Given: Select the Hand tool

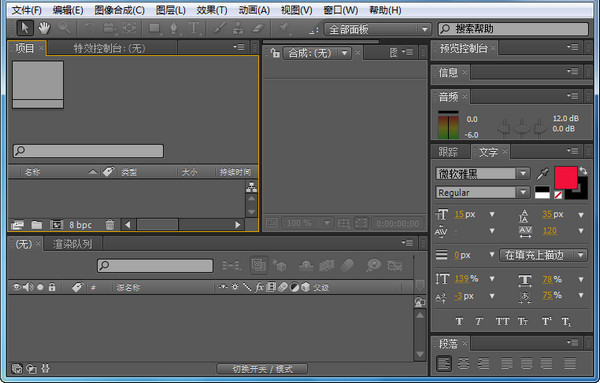Looking at the screenshot, I should tap(44, 28).
